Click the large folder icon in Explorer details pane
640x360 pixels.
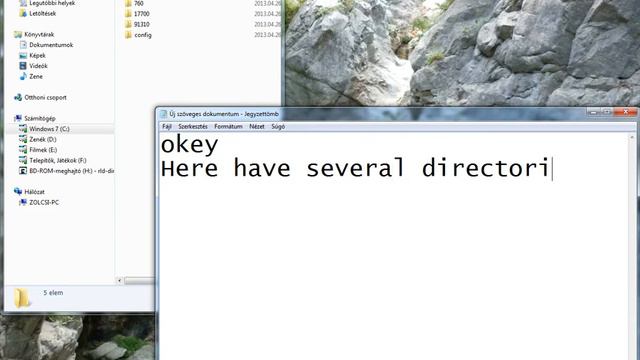[22, 298]
